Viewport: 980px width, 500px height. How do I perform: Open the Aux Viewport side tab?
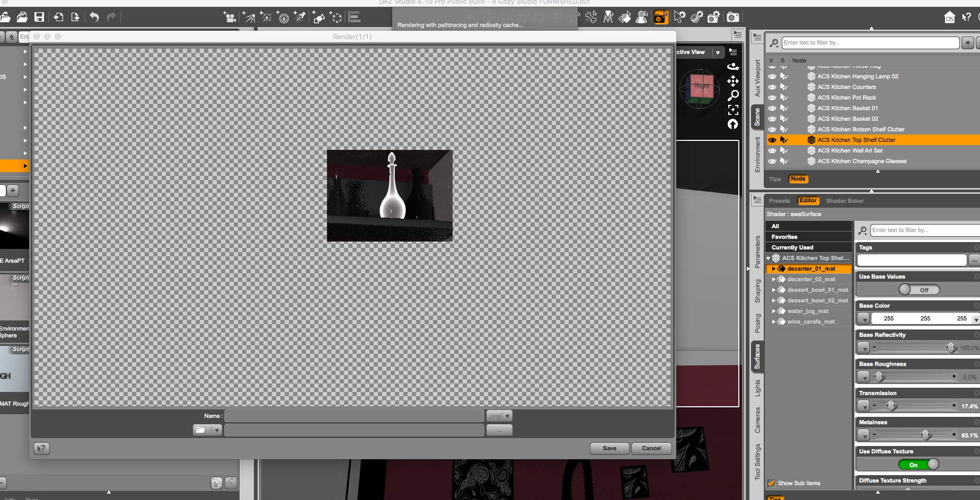[757, 78]
